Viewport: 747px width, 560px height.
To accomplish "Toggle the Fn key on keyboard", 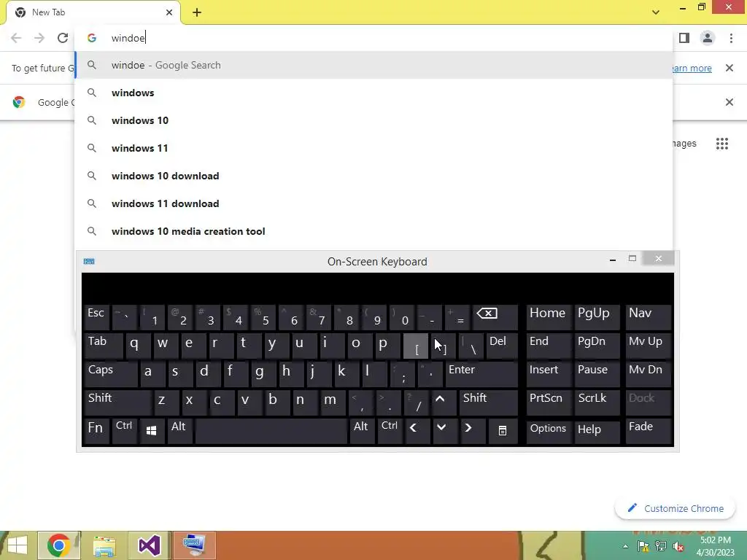I will 96,431.
